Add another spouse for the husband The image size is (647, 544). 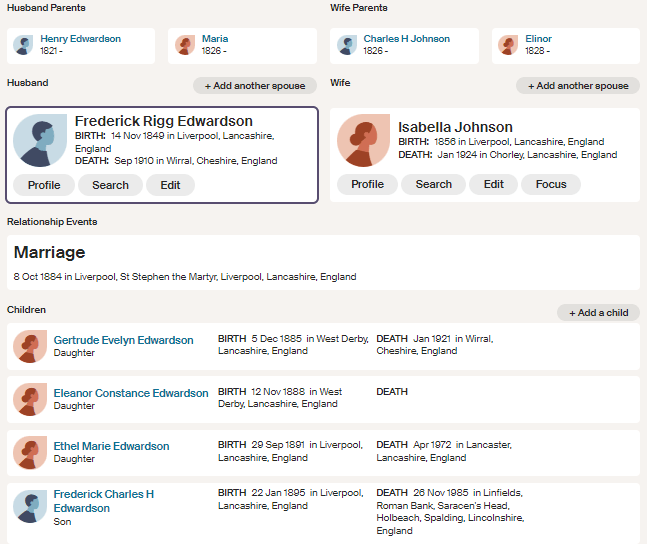point(255,86)
